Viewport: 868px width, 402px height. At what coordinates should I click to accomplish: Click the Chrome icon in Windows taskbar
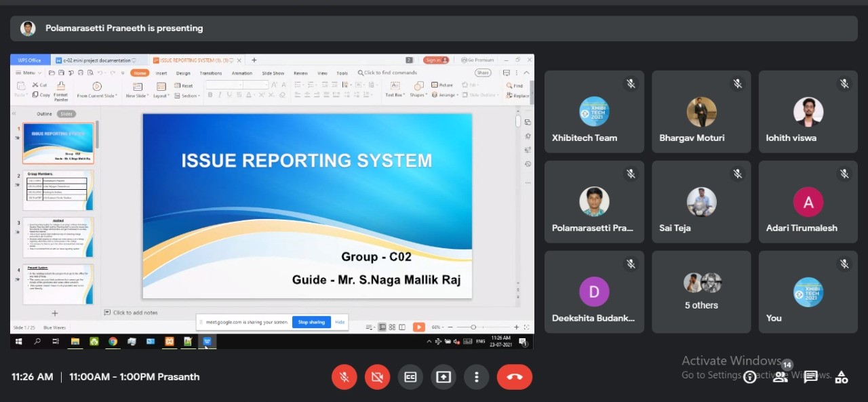point(113,341)
